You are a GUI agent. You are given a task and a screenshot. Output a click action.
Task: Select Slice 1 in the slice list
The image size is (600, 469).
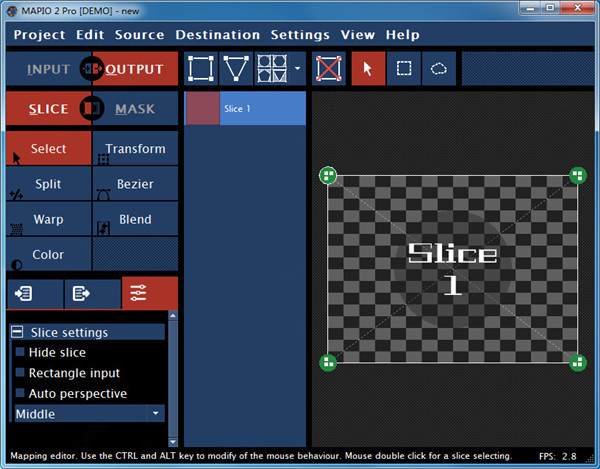tap(245, 108)
